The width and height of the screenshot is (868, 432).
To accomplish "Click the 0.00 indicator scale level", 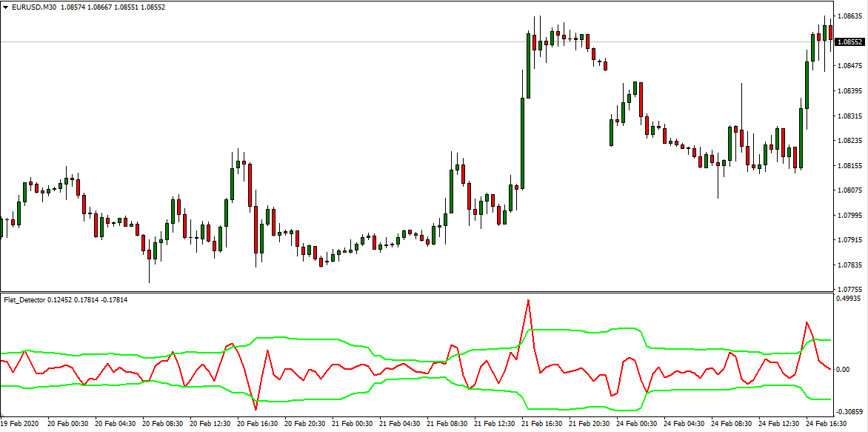I will (844, 369).
